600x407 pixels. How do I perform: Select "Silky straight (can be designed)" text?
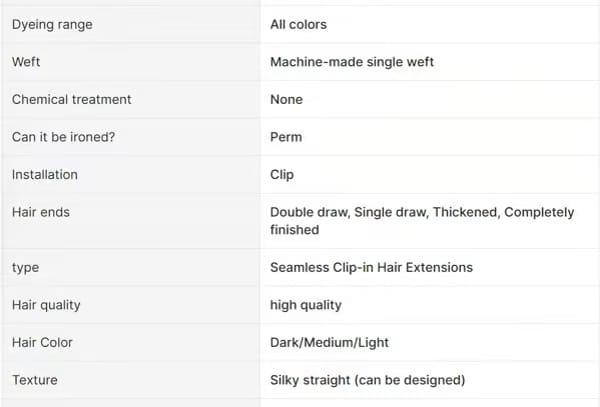click(x=367, y=380)
